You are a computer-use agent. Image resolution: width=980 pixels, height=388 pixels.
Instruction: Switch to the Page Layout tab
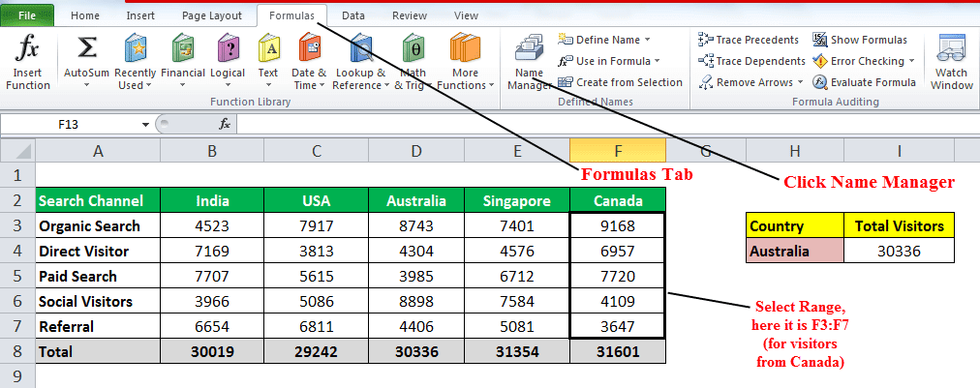[x=211, y=15]
